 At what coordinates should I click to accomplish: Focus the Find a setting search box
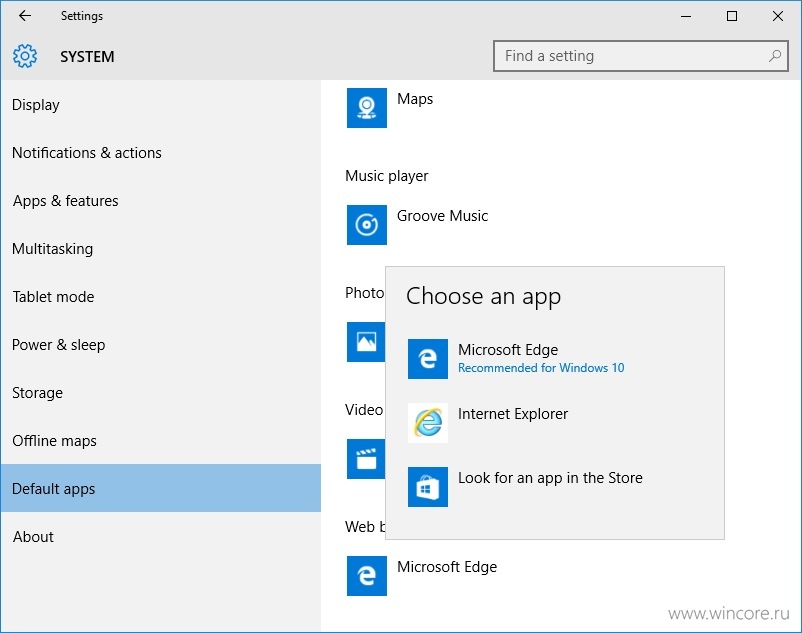pos(640,56)
